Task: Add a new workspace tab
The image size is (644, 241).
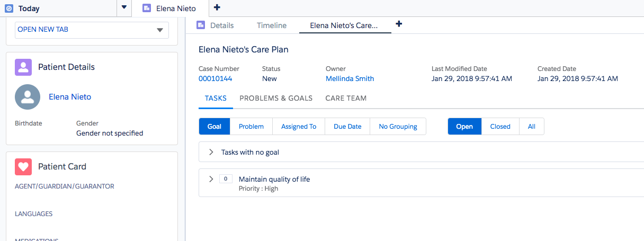Action: click(217, 7)
